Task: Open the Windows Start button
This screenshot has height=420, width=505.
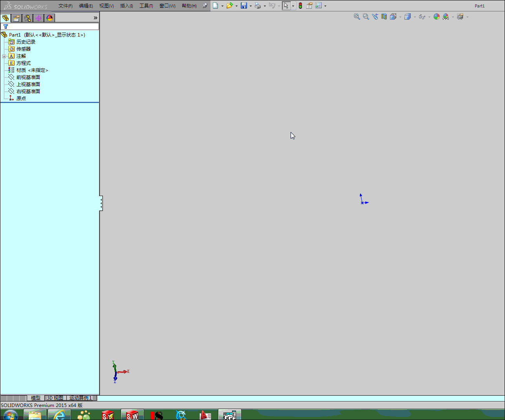Action: 10,415
